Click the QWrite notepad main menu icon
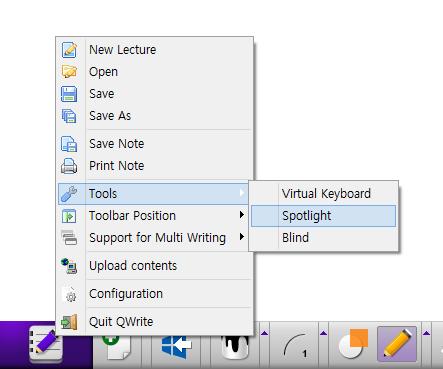The height and width of the screenshot is (369, 443). [46, 344]
